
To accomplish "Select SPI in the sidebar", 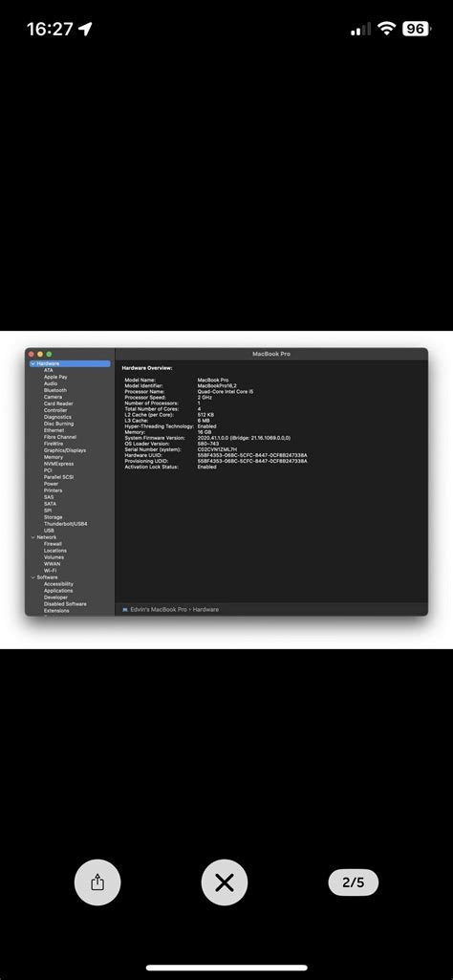I will coord(48,511).
